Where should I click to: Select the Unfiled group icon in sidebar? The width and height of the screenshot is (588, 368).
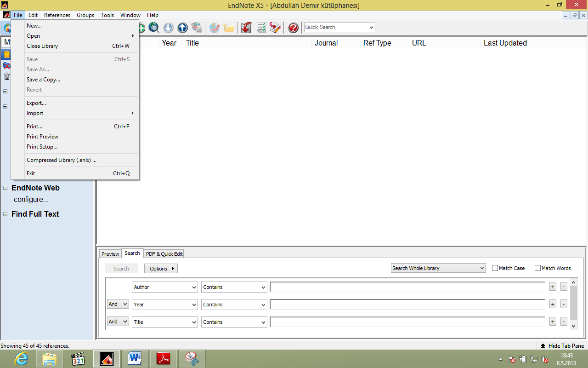click(x=7, y=65)
